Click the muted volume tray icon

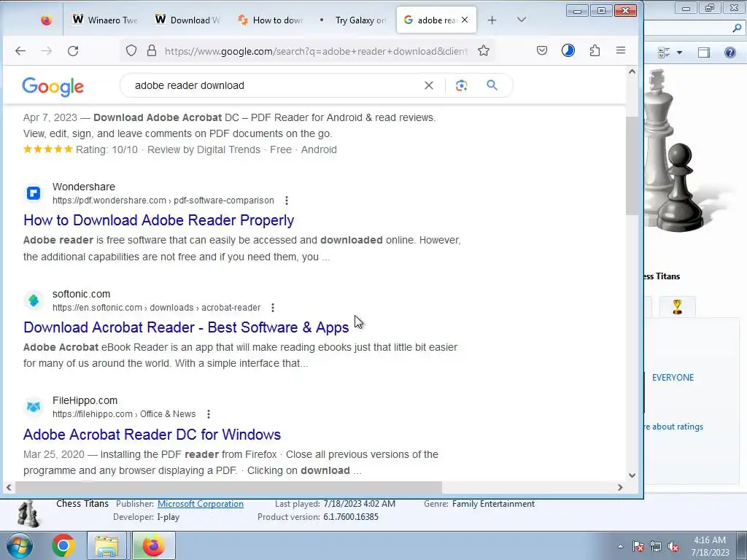click(673, 546)
